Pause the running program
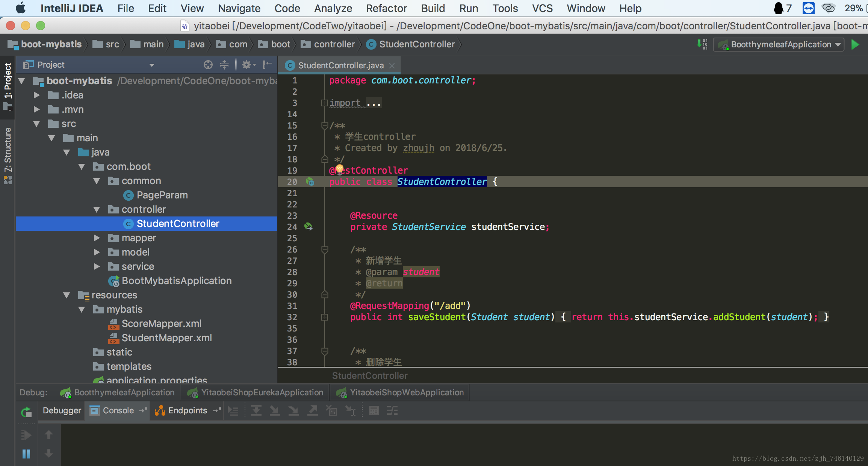Viewport: 868px width, 466px height. click(26, 454)
